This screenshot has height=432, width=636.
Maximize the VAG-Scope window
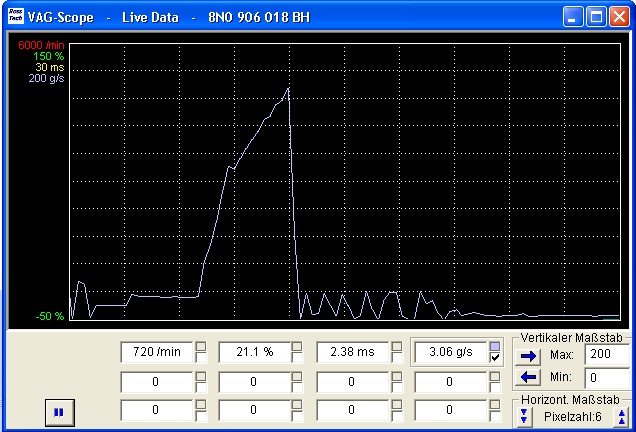(596, 17)
